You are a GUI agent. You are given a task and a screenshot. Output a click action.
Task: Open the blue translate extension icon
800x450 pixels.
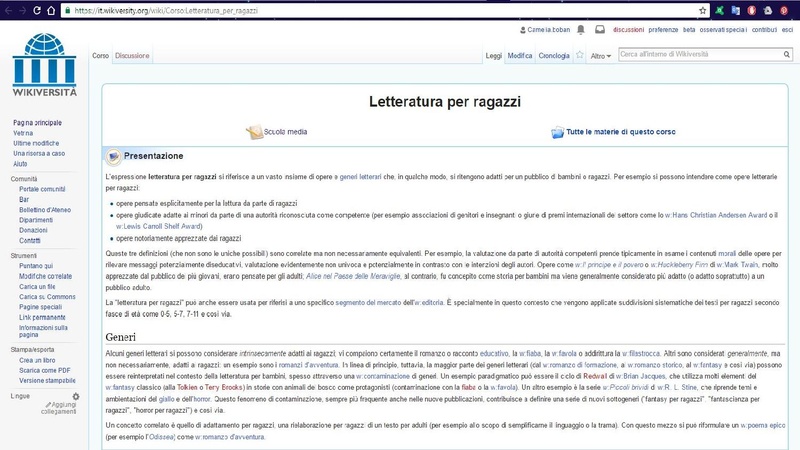tap(735, 10)
